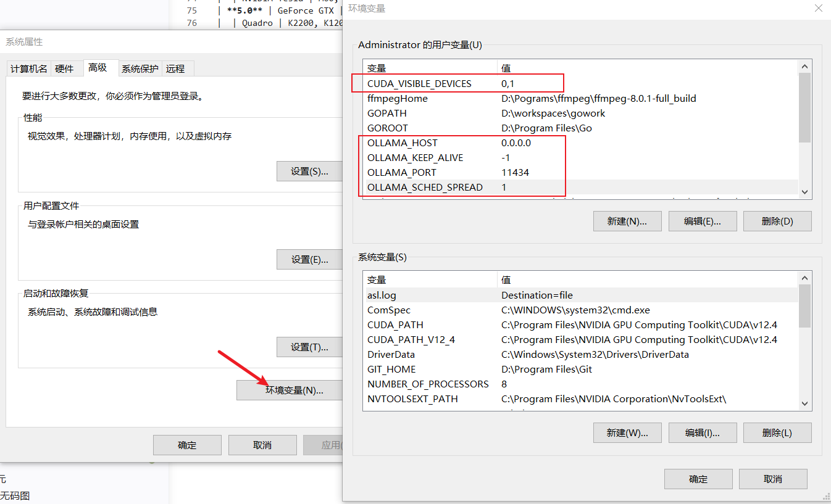Click the user variables scroll up arrow
The width and height of the screenshot is (831, 504).
(804, 67)
